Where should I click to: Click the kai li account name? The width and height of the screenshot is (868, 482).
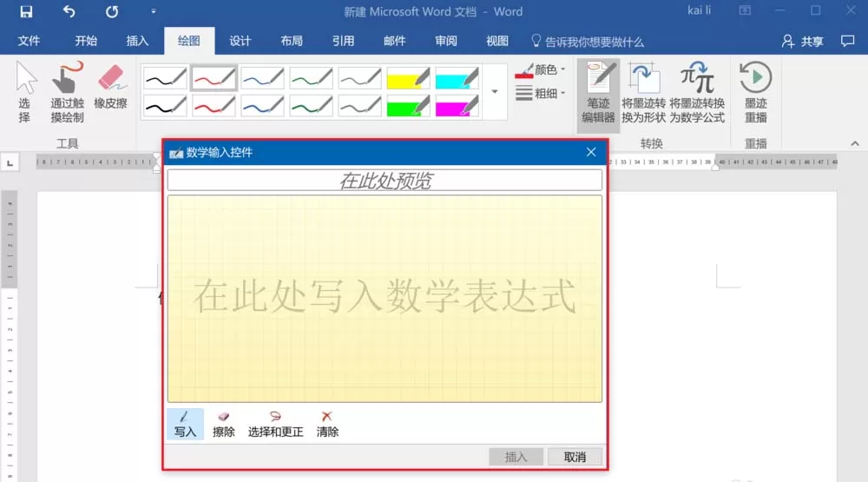(x=699, y=10)
